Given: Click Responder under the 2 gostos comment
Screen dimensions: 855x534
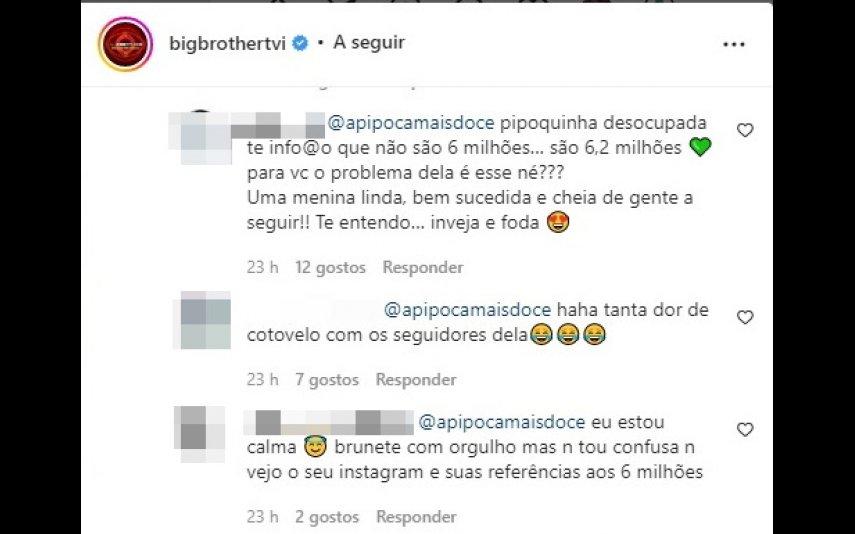Looking at the screenshot, I should tap(416, 517).
